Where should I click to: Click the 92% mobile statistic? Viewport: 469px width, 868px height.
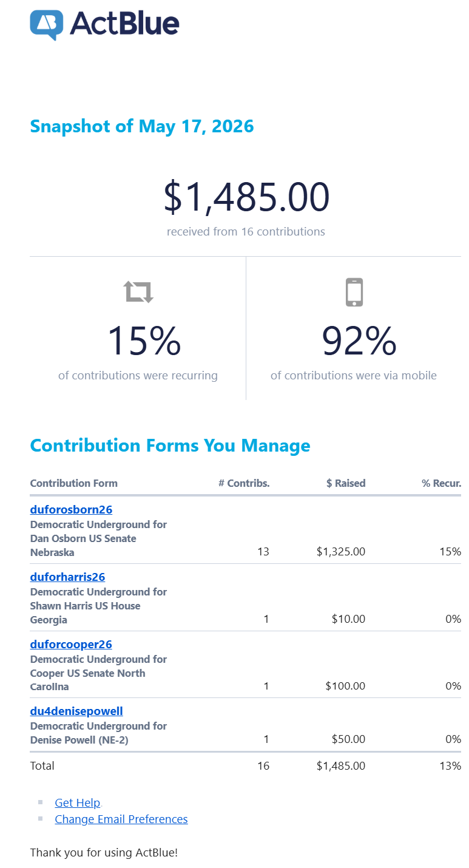point(359,341)
